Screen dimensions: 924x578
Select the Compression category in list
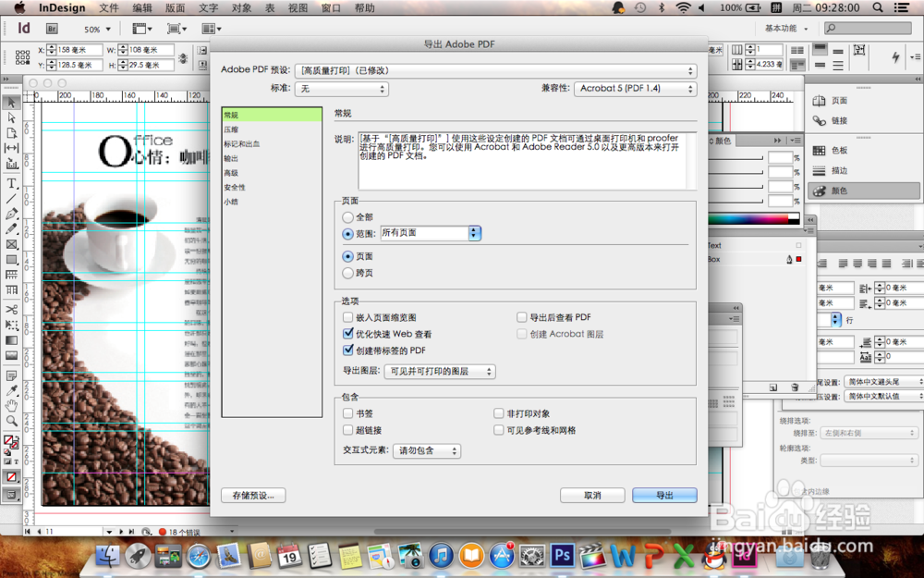pyautogui.click(x=272, y=129)
